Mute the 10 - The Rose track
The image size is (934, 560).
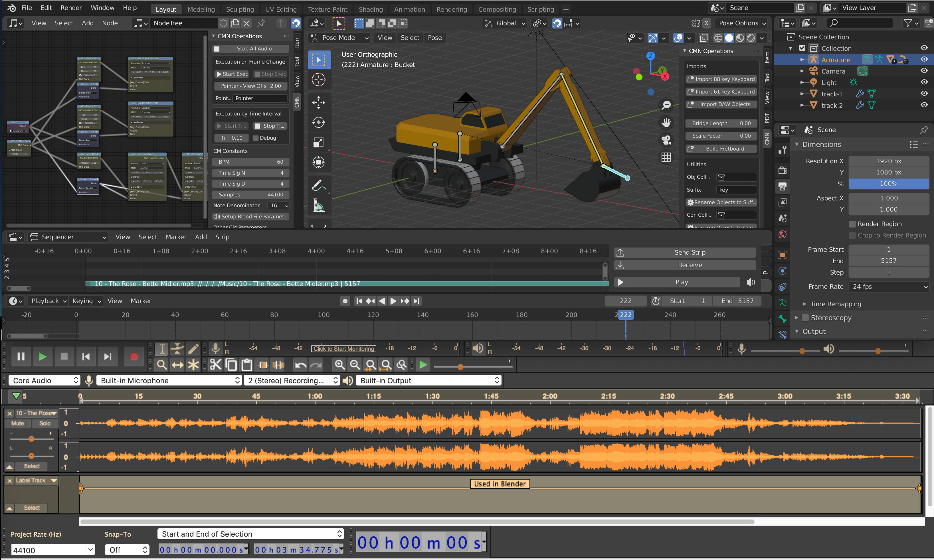(17, 423)
